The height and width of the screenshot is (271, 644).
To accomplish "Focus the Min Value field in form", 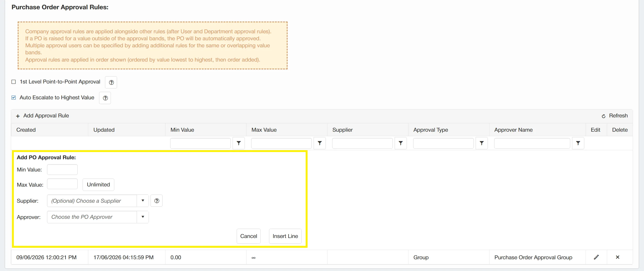I will (62, 169).
